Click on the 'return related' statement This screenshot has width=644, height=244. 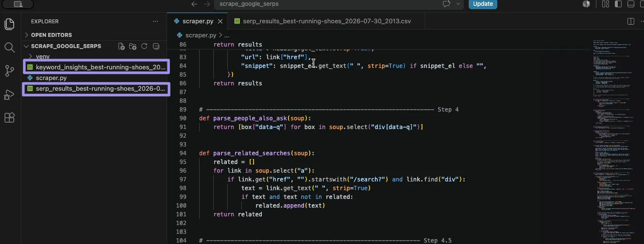tap(238, 214)
